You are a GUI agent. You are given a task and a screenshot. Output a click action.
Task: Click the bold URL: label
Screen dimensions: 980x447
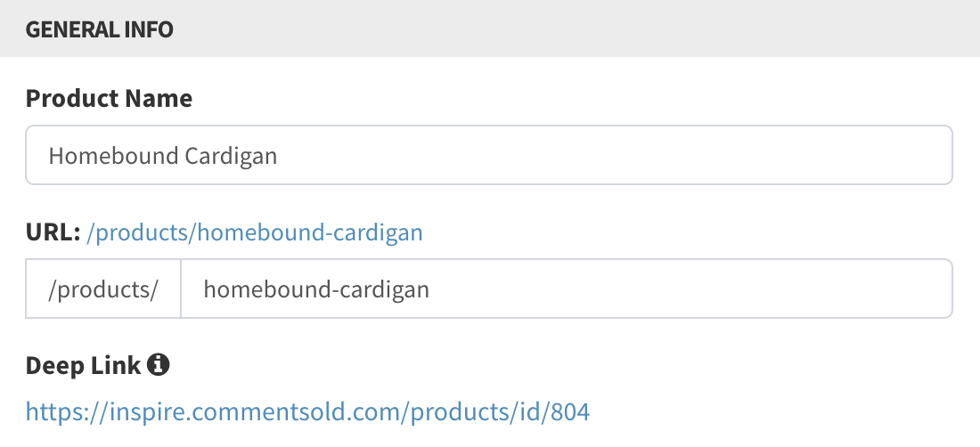click(53, 232)
